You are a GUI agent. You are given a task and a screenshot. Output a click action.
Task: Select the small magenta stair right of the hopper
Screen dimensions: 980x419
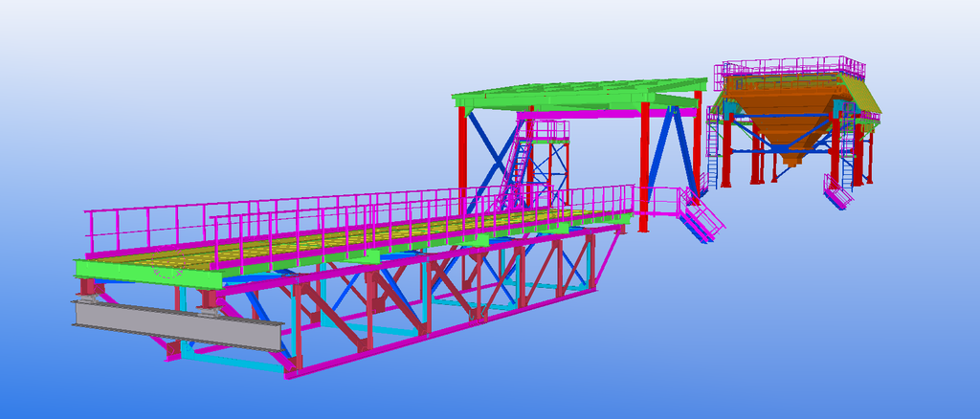click(837, 196)
